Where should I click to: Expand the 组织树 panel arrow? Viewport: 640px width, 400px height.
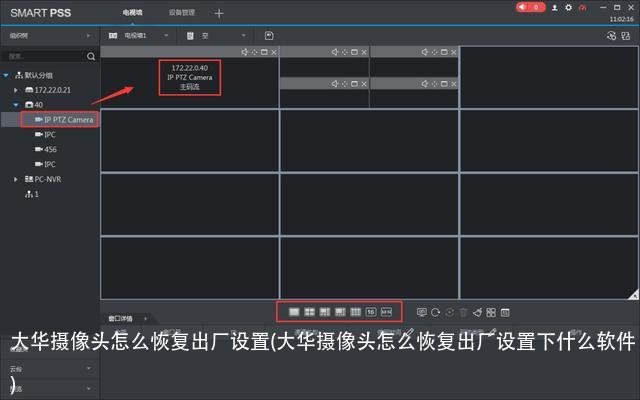coord(88,36)
